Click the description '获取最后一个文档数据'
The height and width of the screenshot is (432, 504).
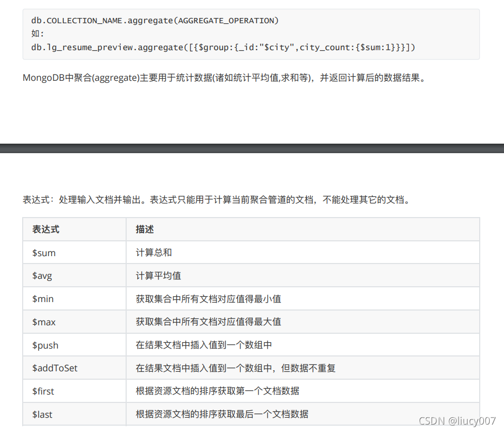tap(303, 415)
